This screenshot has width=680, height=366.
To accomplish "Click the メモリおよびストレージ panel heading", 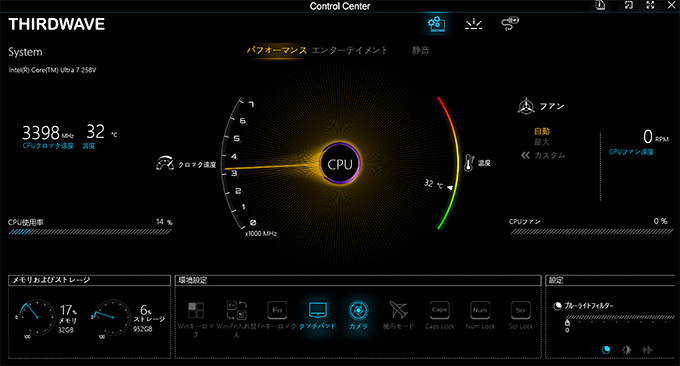I will (51, 280).
